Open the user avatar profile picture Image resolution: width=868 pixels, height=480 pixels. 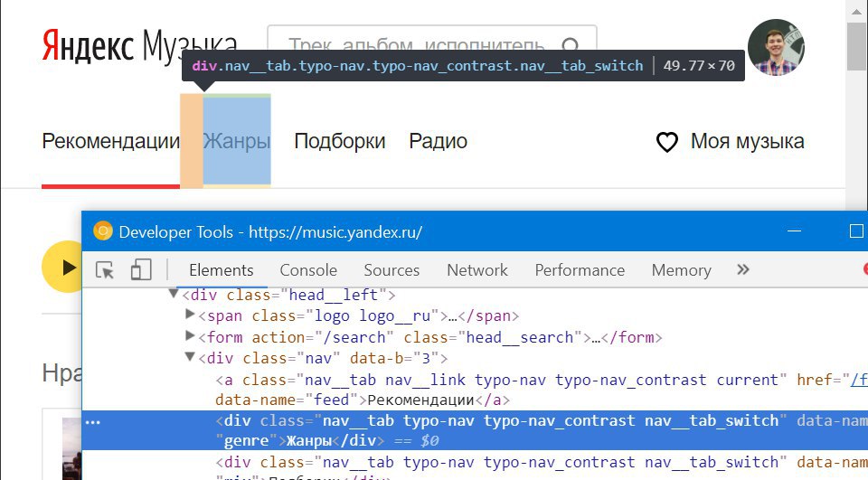[776, 47]
